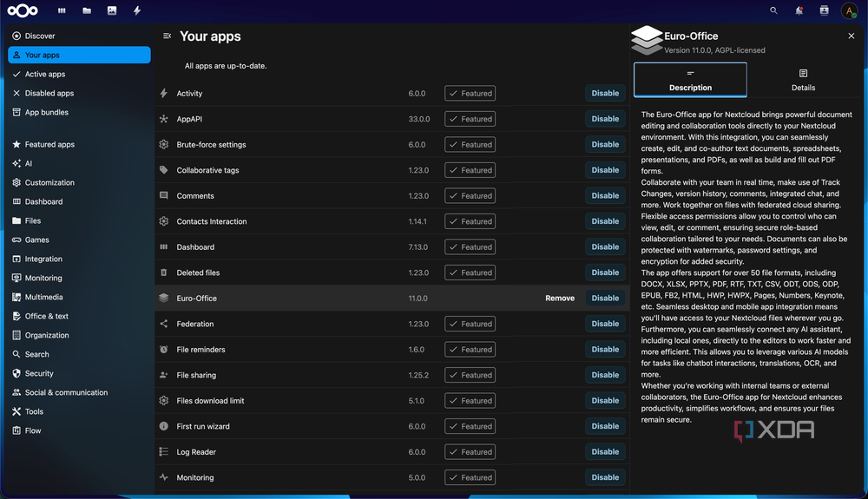Open the Organization category
Image resolution: width=868 pixels, height=499 pixels.
click(x=79, y=335)
